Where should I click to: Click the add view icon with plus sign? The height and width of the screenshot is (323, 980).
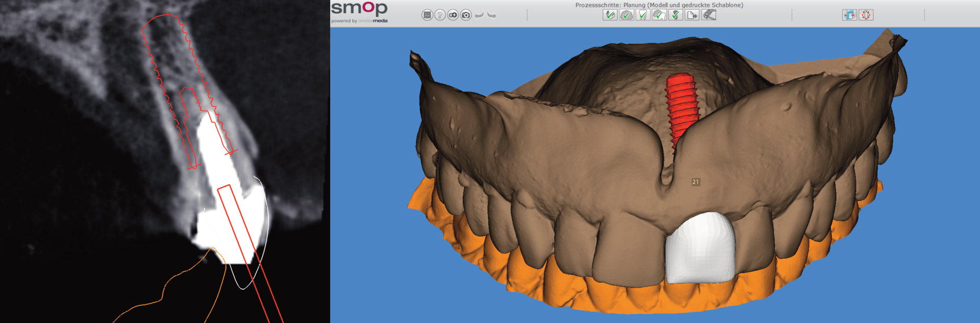tap(453, 15)
